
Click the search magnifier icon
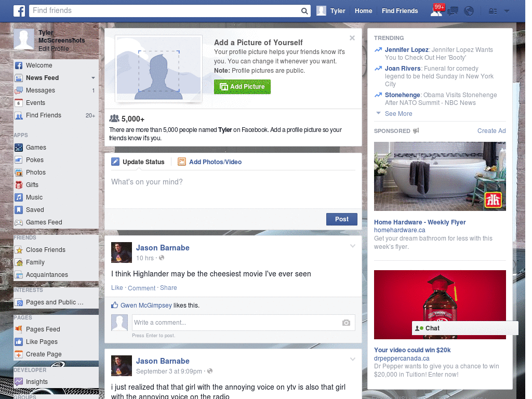304,11
